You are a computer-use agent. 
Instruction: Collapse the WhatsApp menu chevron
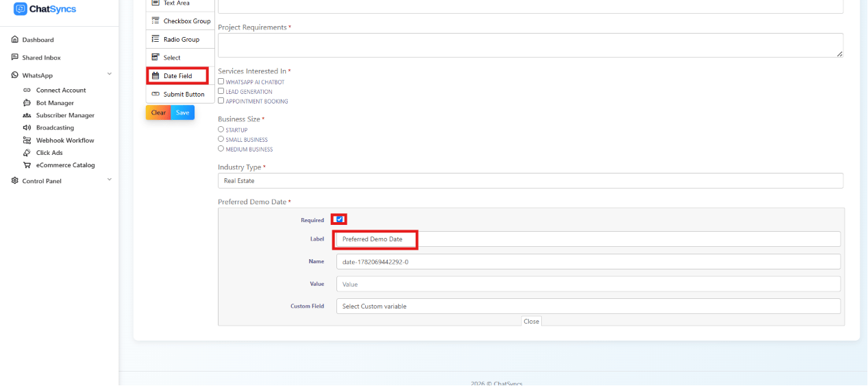point(109,74)
